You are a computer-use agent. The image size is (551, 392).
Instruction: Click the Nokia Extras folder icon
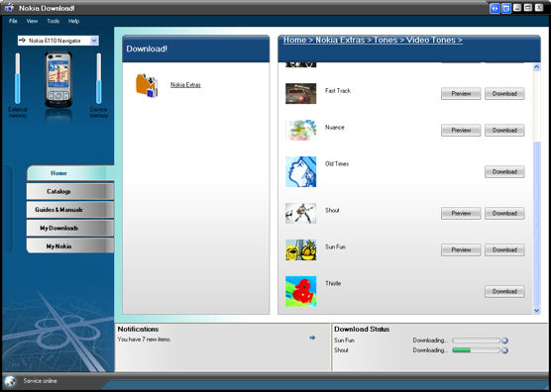147,85
